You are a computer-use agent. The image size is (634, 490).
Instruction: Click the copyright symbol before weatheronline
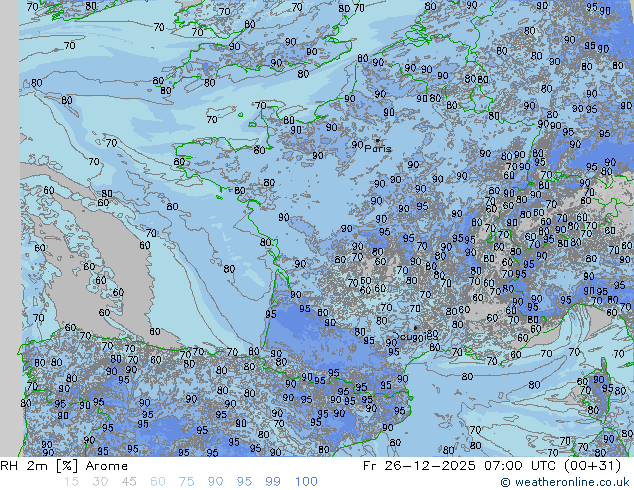pos(506,482)
